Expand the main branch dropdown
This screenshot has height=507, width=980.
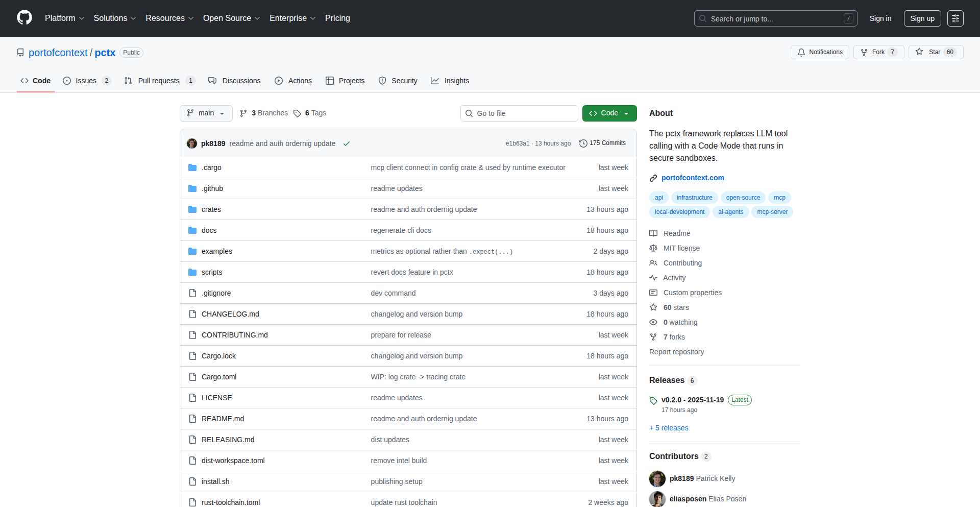pyautogui.click(x=206, y=113)
